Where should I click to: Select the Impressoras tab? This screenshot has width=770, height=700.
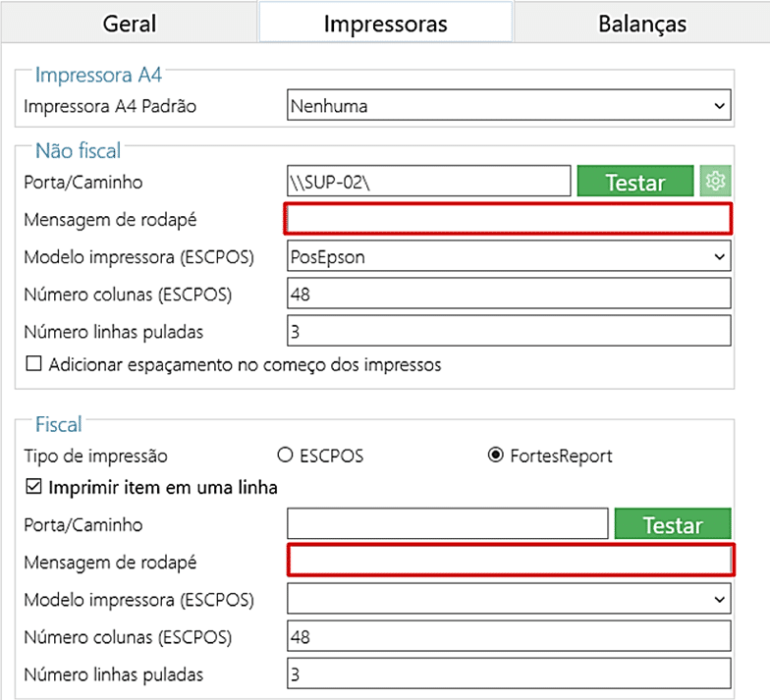385,23
